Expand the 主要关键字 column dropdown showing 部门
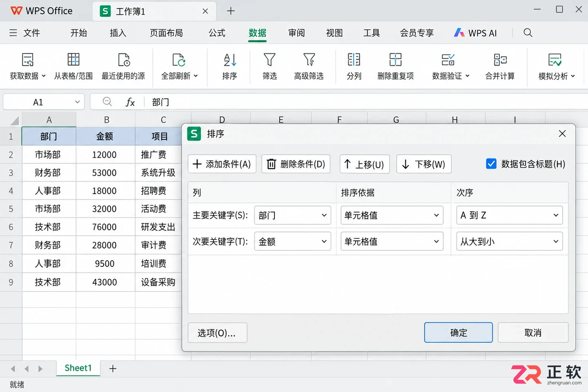588x392 pixels. [x=292, y=215]
